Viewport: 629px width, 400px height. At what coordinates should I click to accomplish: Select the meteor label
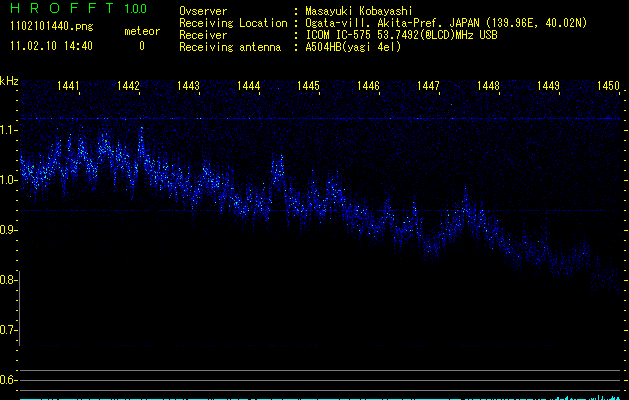coord(141,31)
